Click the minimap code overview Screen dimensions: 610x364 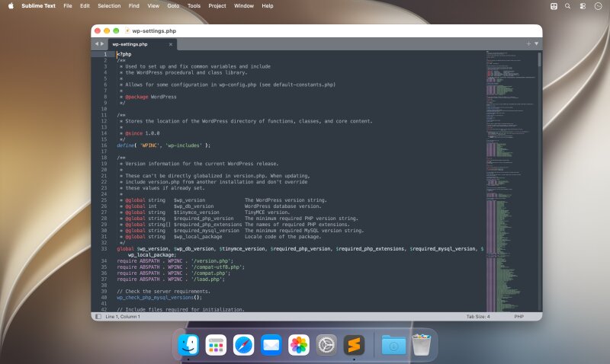point(511,181)
